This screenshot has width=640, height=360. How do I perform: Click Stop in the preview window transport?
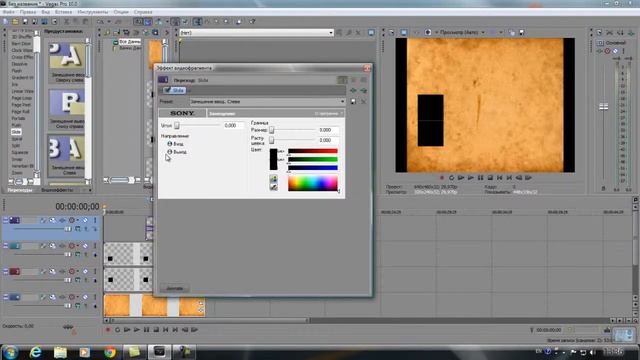point(490,178)
